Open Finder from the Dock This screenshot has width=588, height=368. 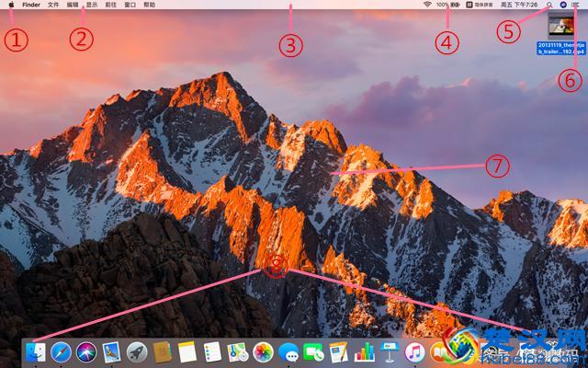coord(36,352)
